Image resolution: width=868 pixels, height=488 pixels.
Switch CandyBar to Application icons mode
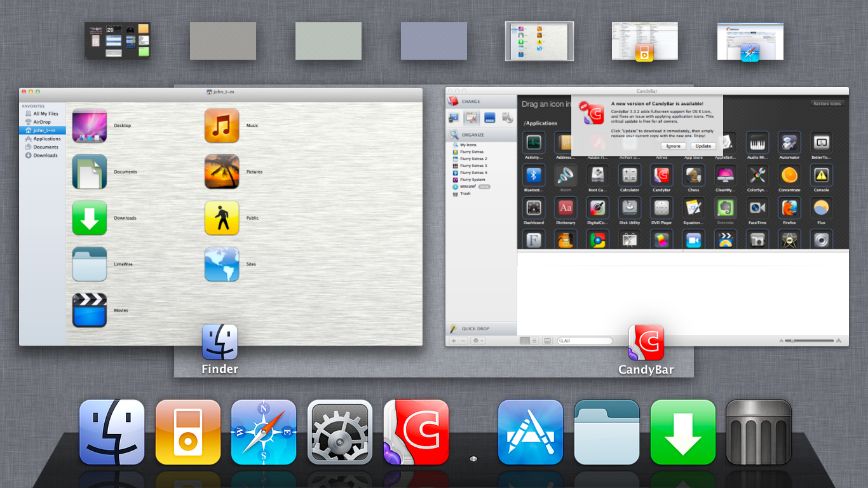471,118
